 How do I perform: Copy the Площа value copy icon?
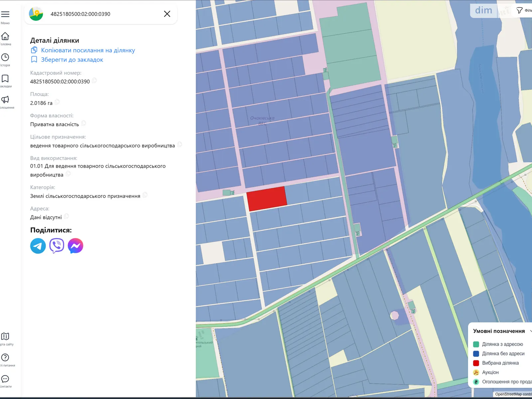[57, 102]
